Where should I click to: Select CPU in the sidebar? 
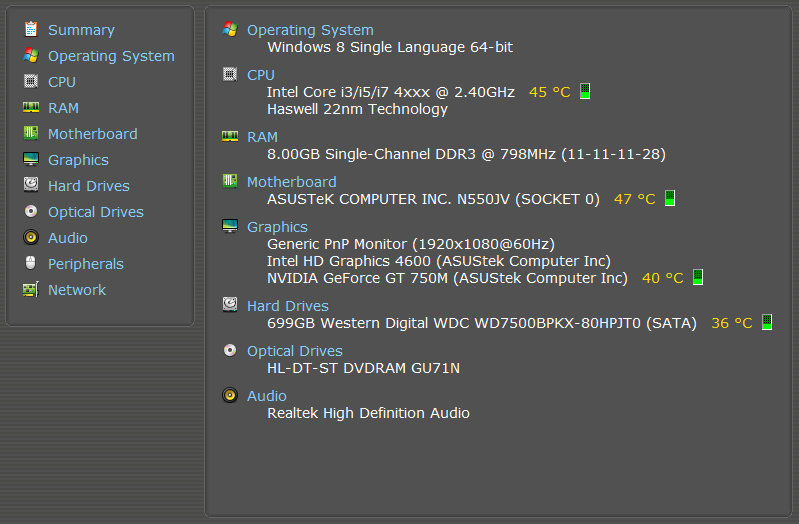pyautogui.click(x=62, y=82)
